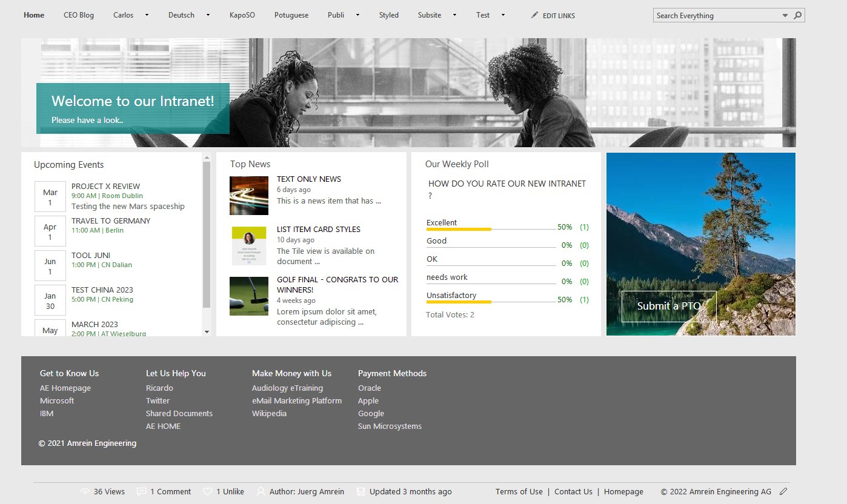Open Shared Documents footer link
This screenshot has height=504, width=847.
pyautogui.click(x=179, y=413)
